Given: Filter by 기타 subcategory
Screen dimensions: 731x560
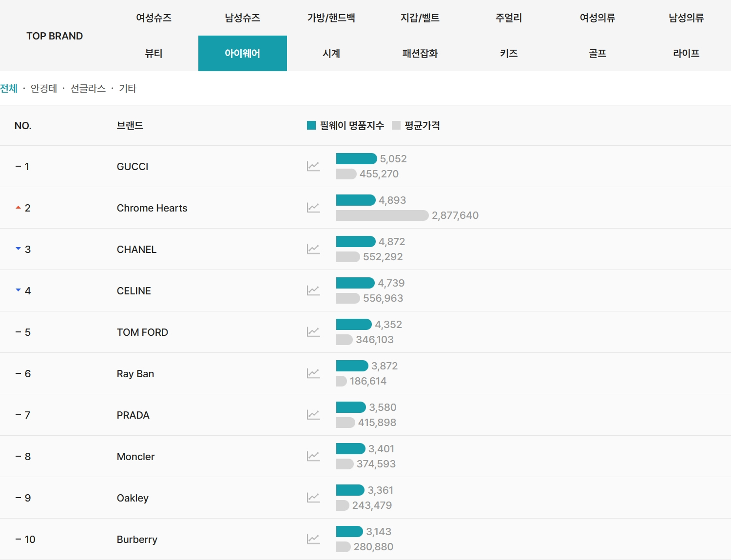Looking at the screenshot, I should (x=128, y=88).
